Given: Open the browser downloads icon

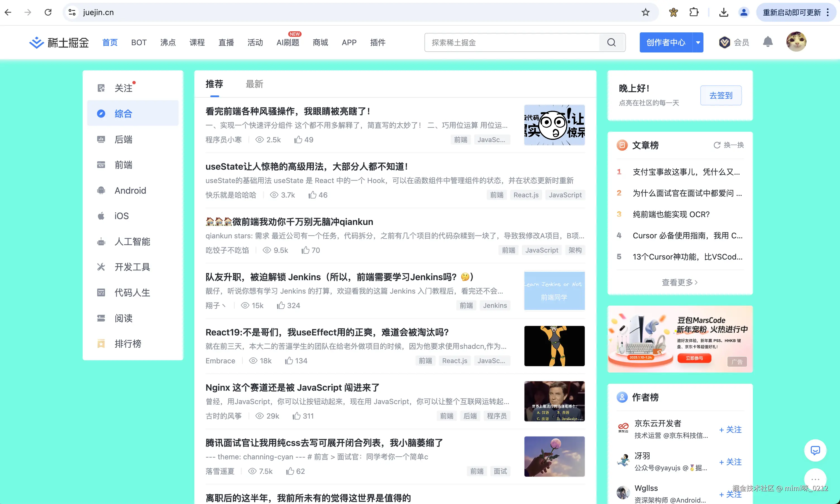Looking at the screenshot, I should 724,13.
